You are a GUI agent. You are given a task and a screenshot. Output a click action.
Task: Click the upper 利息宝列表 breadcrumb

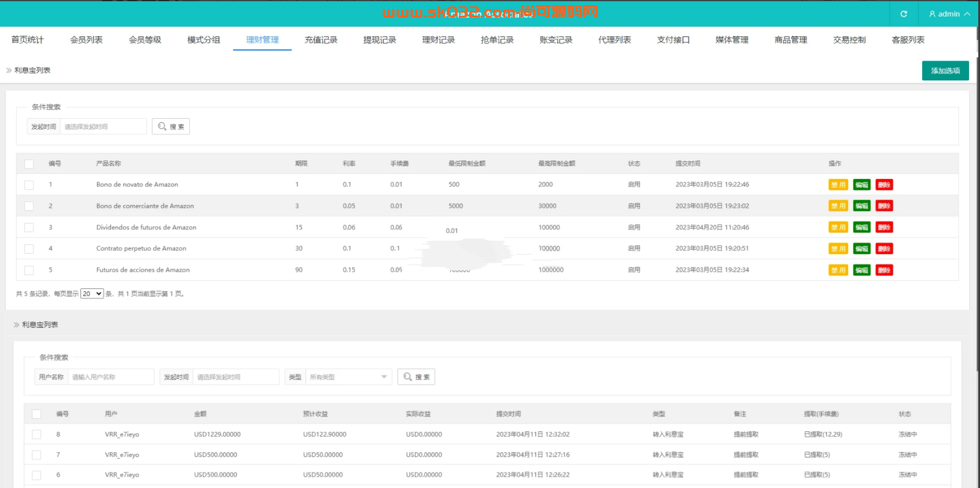(x=32, y=70)
